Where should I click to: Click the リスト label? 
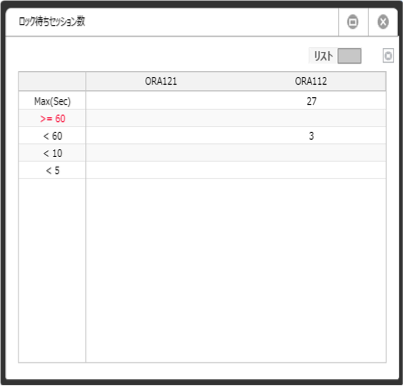(323, 56)
